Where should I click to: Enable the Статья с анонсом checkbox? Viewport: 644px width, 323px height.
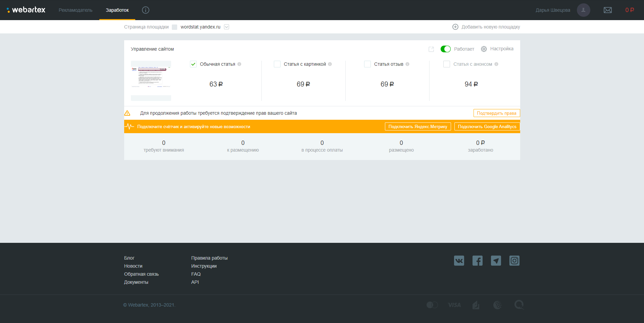click(447, 64)
